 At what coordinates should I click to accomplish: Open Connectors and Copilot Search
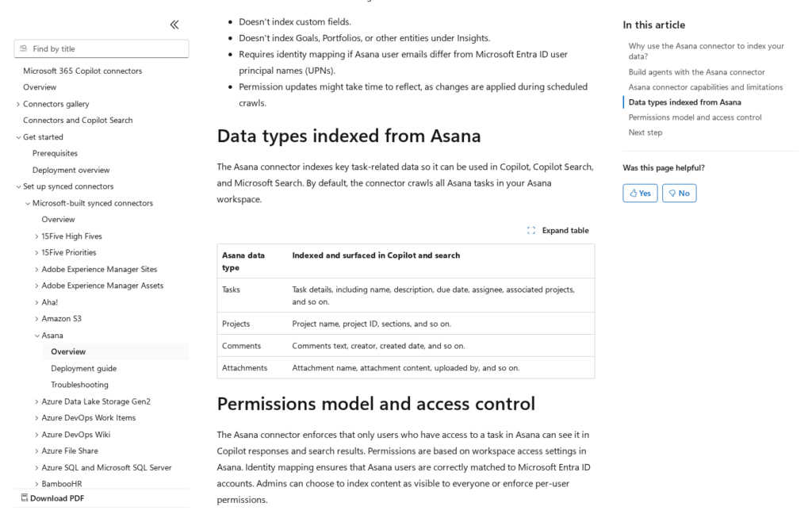78,120
